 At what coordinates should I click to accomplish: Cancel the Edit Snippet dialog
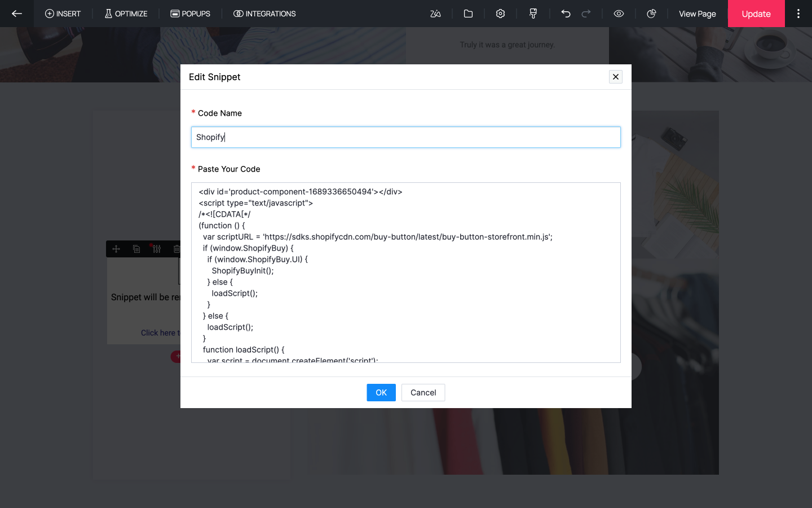tap(423, 393)
